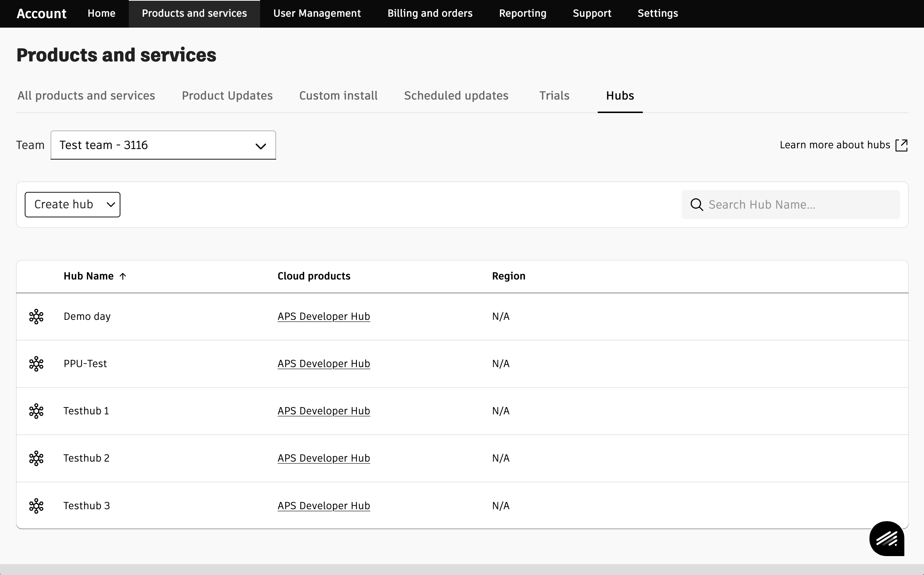The image size is (924, 575).
Task: Click the search magnifier icon
Action: pyautogui.click(x=696, y=205)
